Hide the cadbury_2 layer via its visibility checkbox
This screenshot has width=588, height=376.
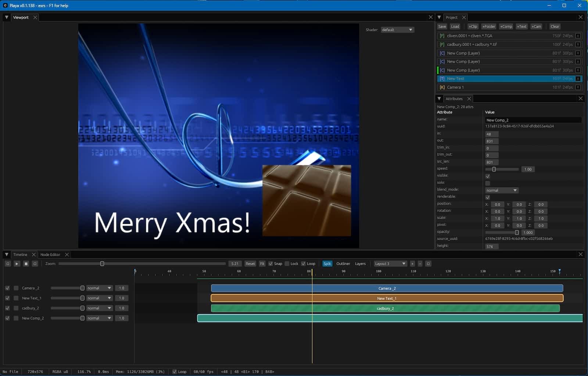tap(7, 308)
